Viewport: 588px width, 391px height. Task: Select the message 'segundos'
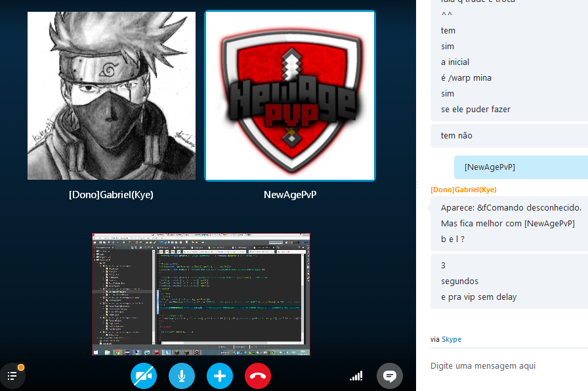[459, 281]
